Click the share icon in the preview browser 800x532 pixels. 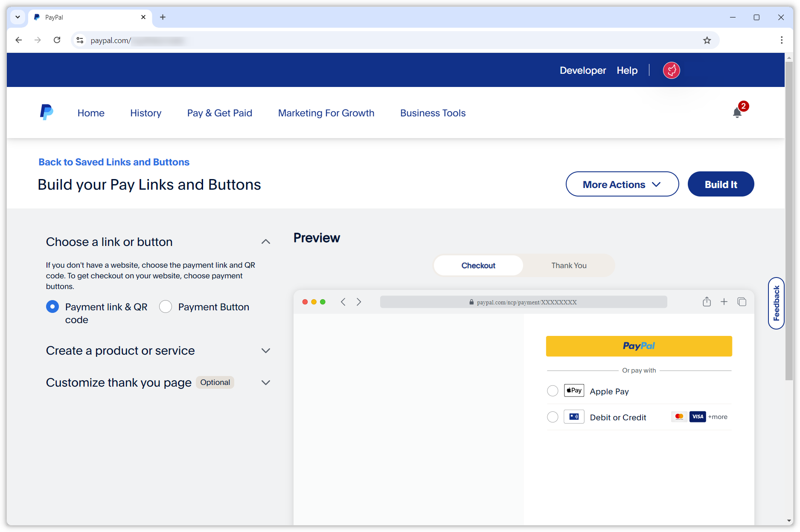[x=706, y=301]
